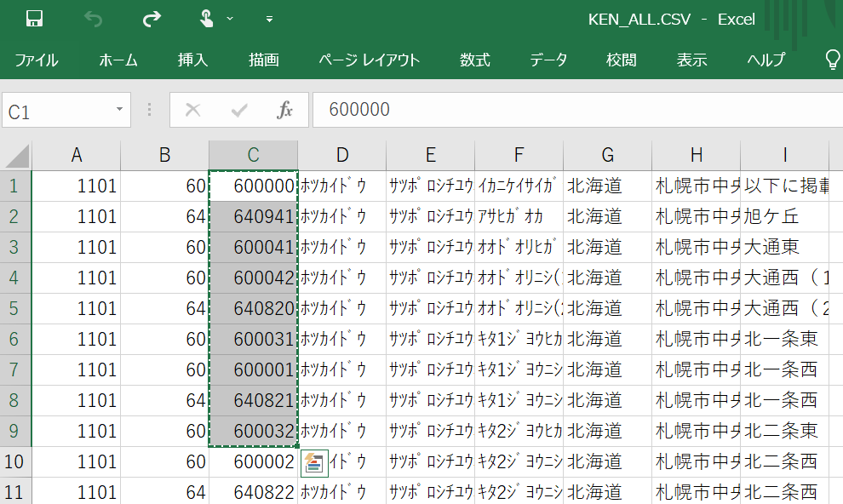Select row 10 header
The width and height of the screenshot is (843, 504).
(x=15, y=461)
